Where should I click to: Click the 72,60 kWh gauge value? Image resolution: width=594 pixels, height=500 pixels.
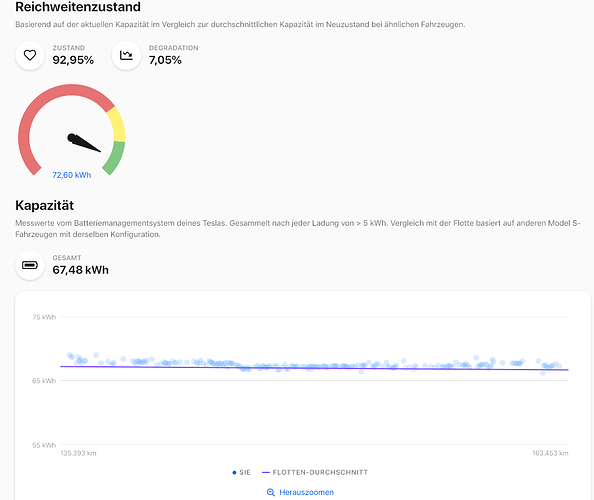[72, 175]
